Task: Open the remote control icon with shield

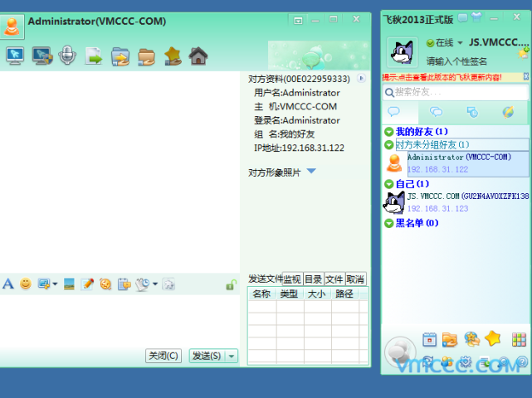Action: pyautogui.click(x=42, y=56)
